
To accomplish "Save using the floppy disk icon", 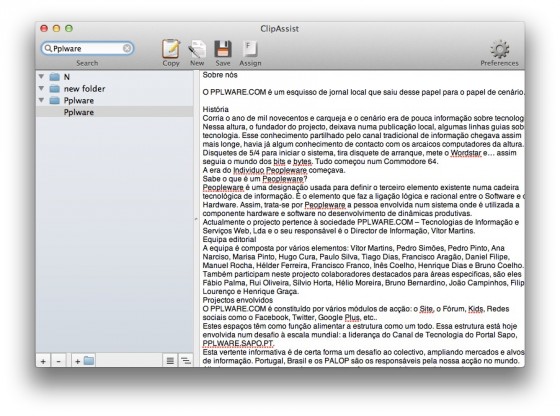I will (223, 49).
